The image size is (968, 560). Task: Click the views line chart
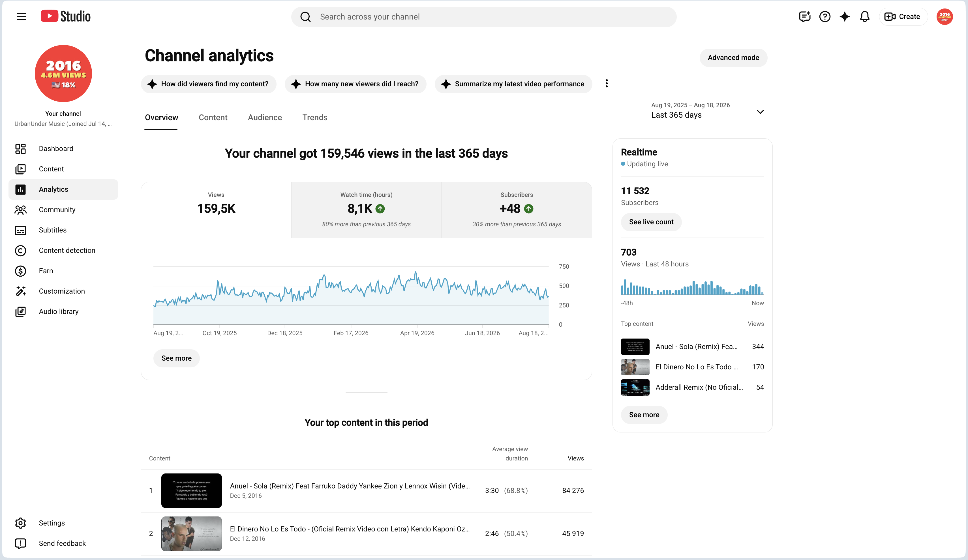pyautogui.click(x=351, y=296)
